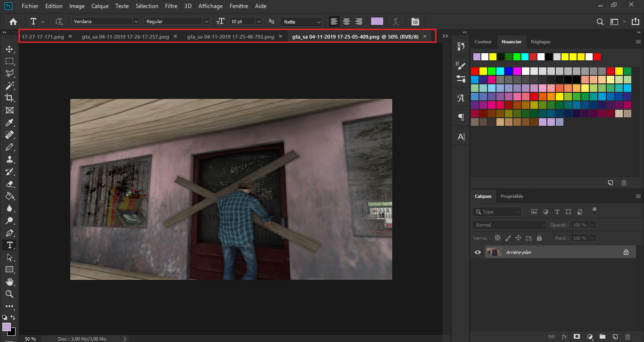Select the Zoom tool

9,294
